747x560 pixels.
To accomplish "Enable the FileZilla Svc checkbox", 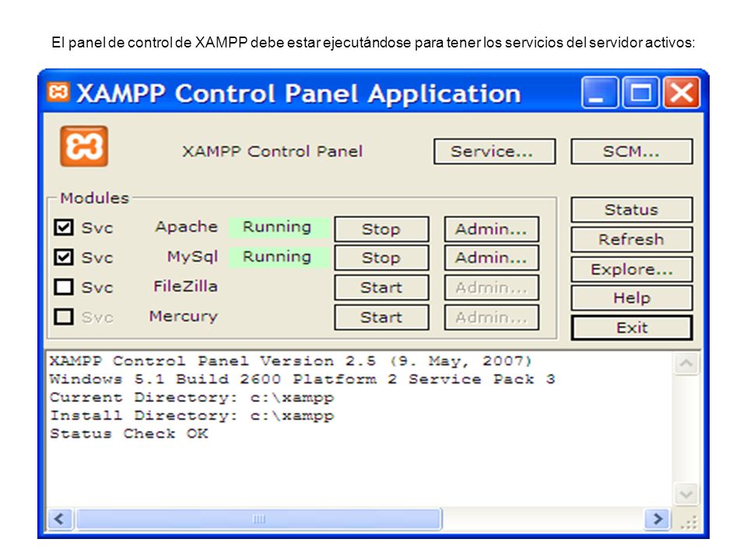I will [64, 287].
